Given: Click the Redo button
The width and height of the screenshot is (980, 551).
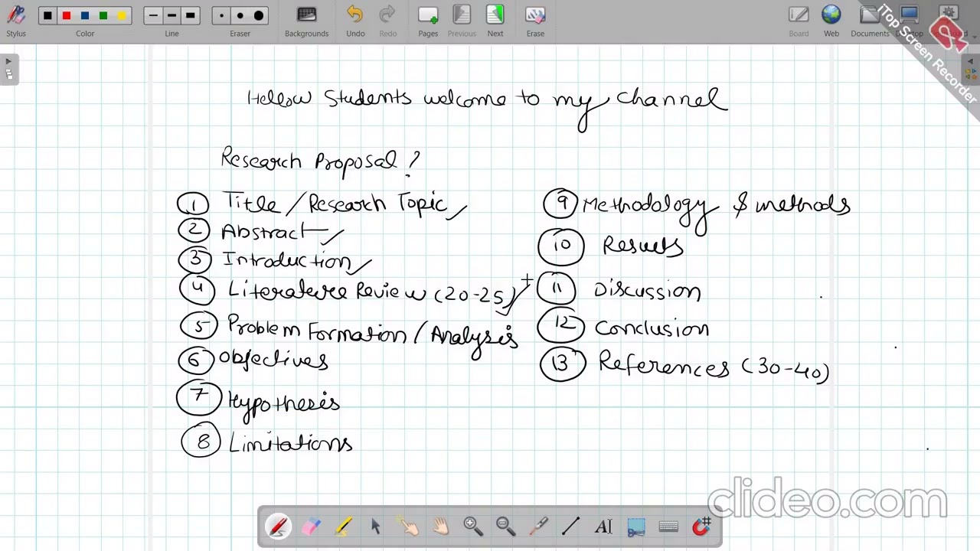Looking at the screenshot, I should coord(387,21).
